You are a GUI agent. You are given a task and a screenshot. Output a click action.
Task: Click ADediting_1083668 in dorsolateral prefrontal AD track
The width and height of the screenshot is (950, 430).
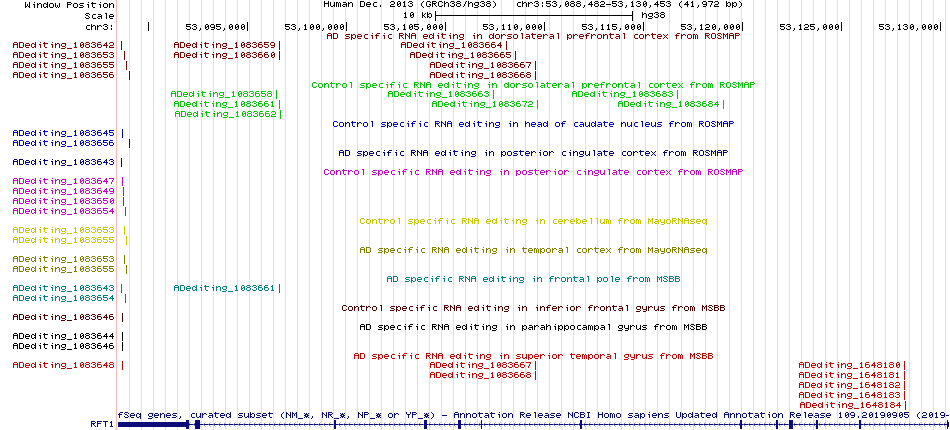(x=480, y=75)
